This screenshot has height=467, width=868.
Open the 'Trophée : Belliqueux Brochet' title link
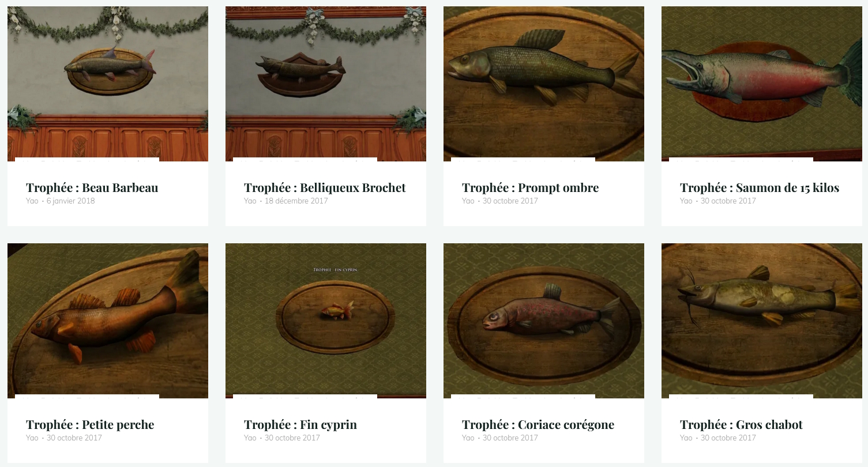[x=325, y=188]
